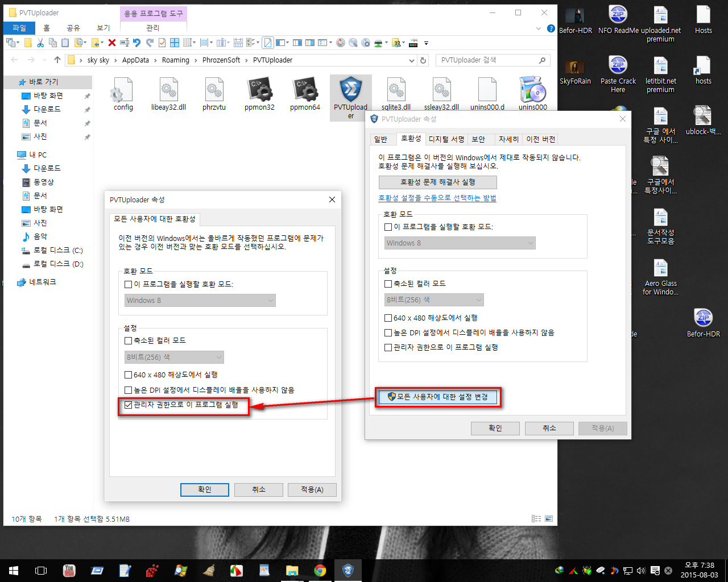Switch to the 보기 View ribbon tab
This screenshot has height=582, width=728.
pos(103,28)
